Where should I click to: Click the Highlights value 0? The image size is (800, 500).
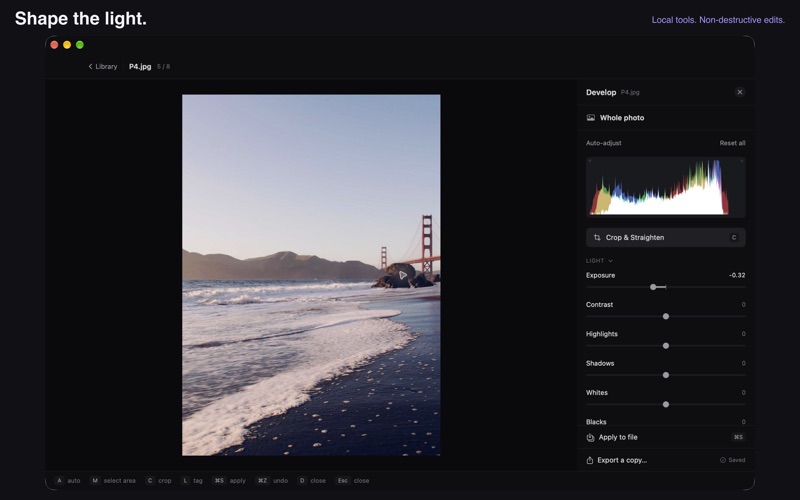pos(743,334)
